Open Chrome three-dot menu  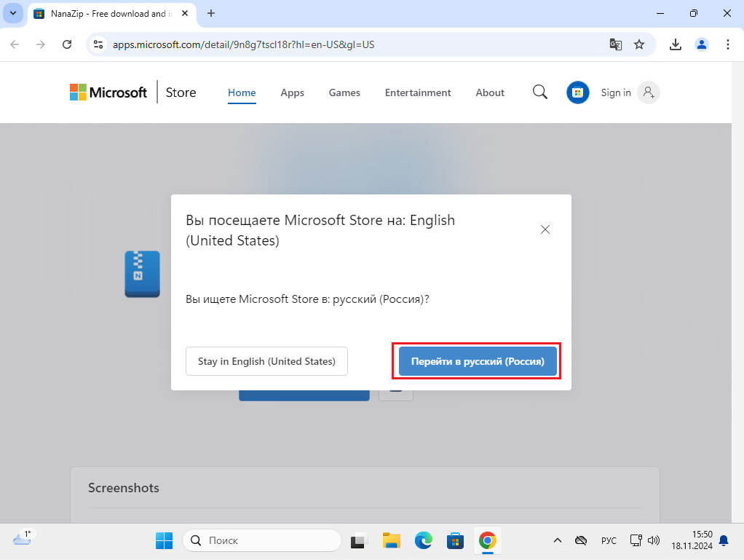click(728, 44)
